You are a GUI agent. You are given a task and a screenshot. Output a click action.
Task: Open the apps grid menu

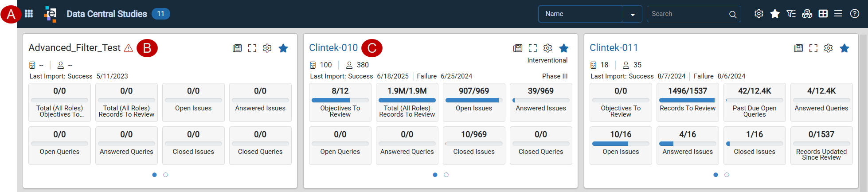[29, 14]
